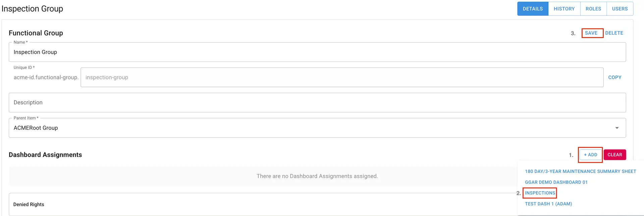Choose GGAR Demo Dashboard 01 option
Viewport: 644px width, 216px height.
point(556,182)
